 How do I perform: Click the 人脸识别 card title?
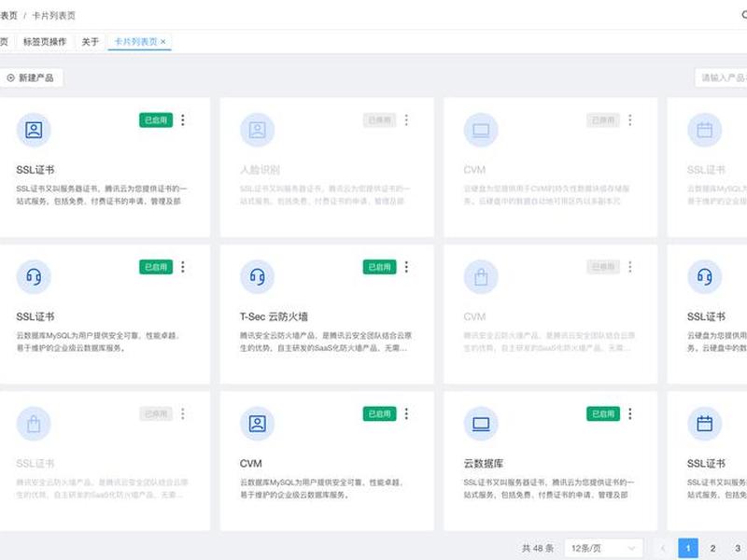pos(260,170)
